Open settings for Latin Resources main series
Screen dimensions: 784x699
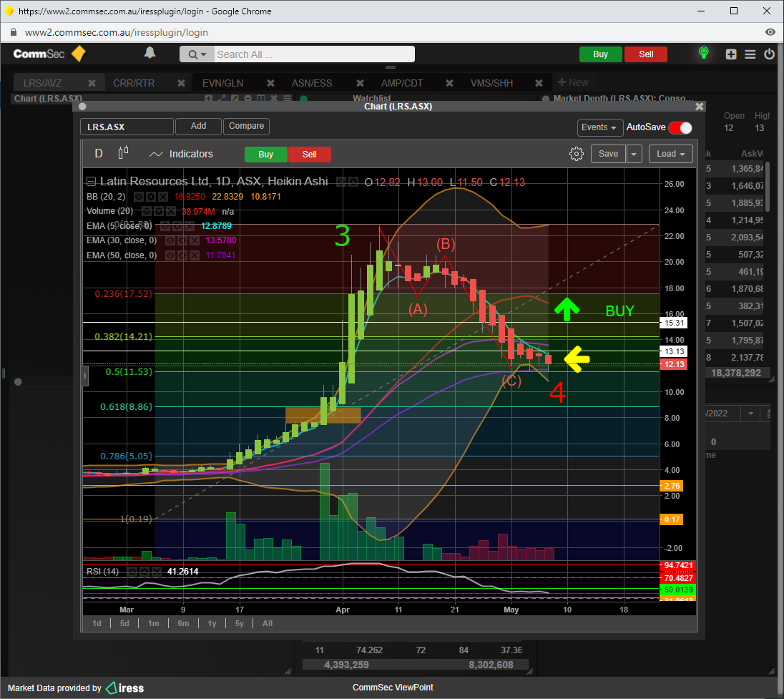point(353,182)
